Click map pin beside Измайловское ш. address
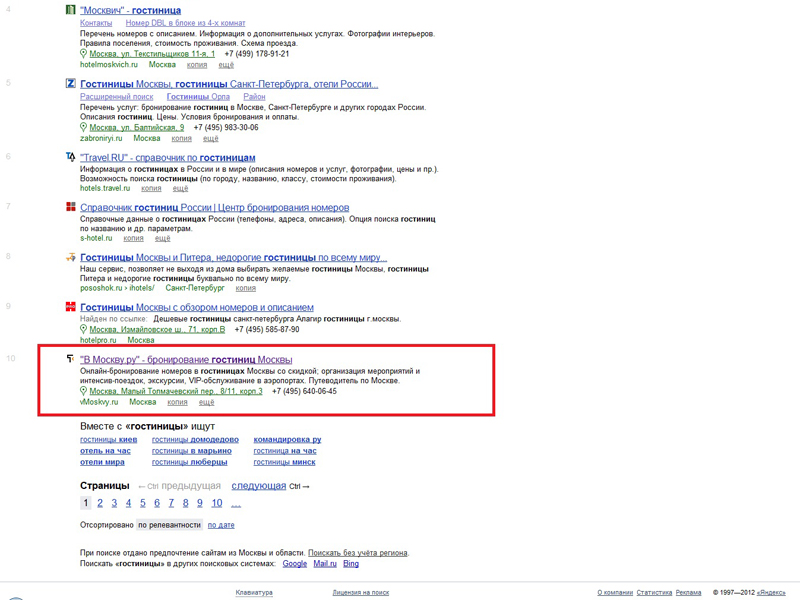800x600 pixels. [83, 329]
